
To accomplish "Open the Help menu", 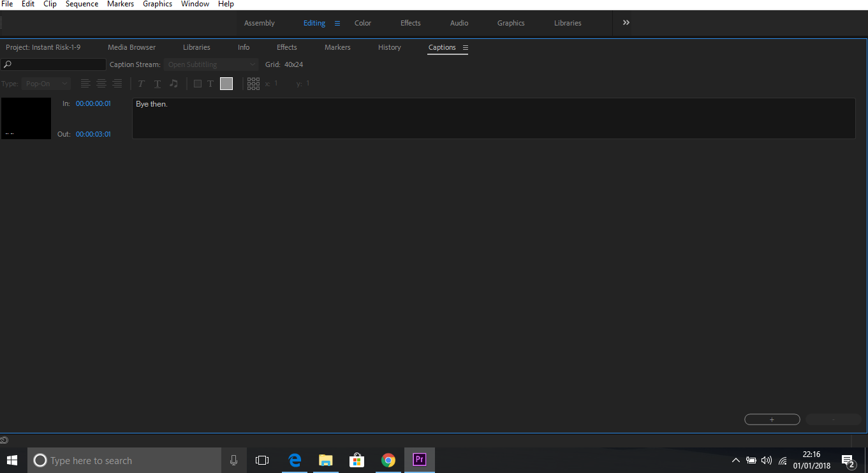I will pos(226,4).
